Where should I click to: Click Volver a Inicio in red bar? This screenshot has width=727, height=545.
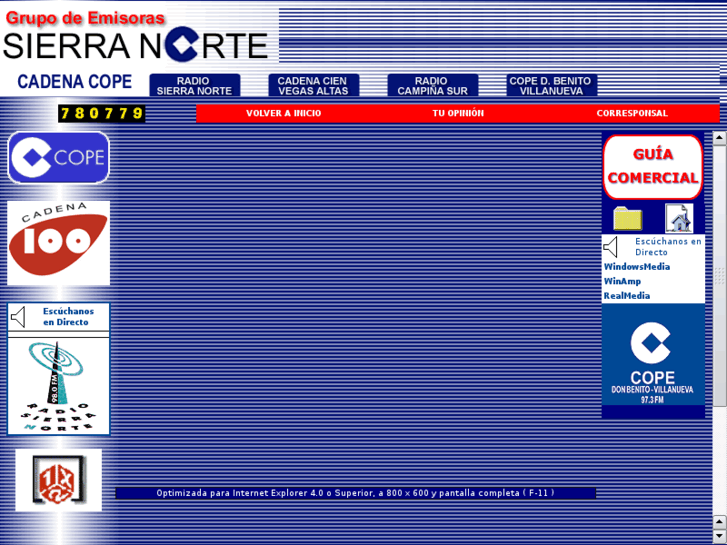click(x=283, y=113)
